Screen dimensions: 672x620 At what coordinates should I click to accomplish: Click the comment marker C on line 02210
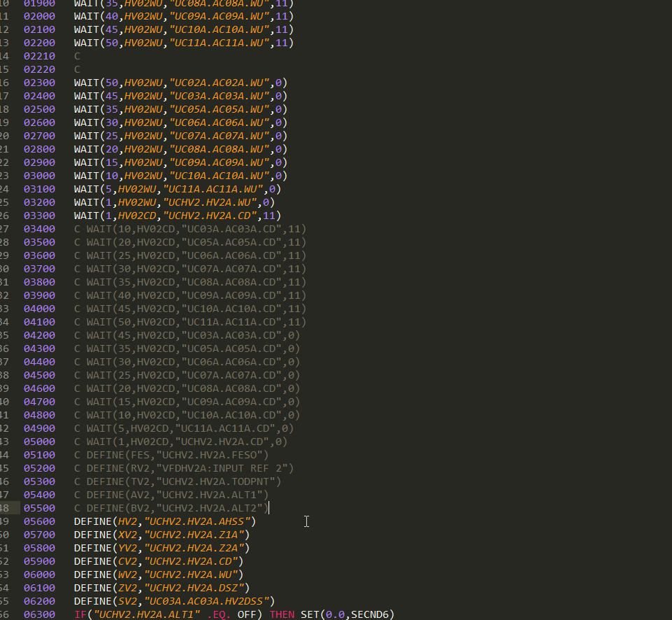77,56
